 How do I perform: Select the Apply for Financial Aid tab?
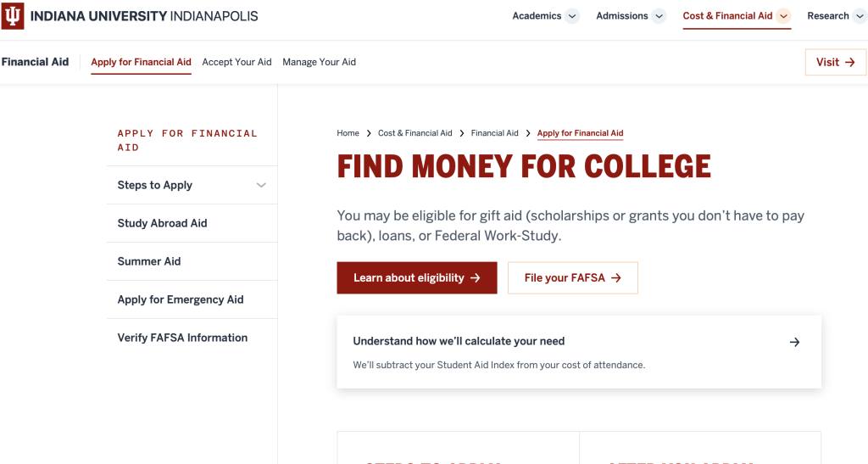[141, 62]
